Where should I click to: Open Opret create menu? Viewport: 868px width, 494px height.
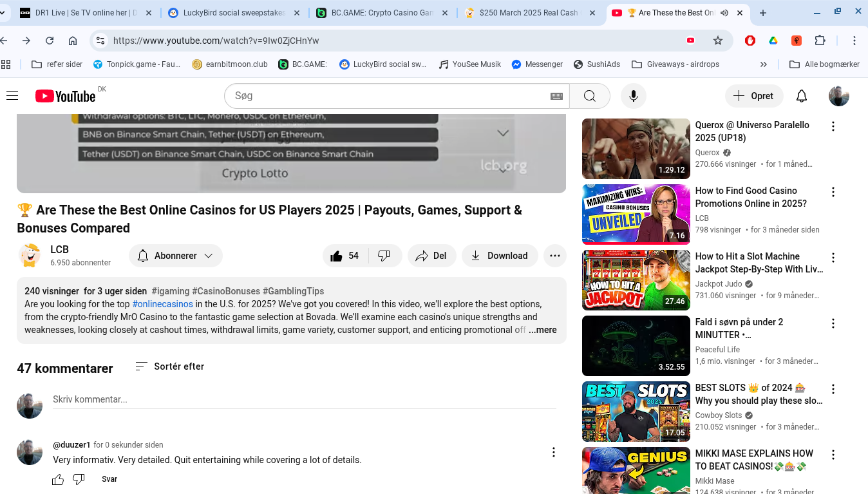coord(754,96)
